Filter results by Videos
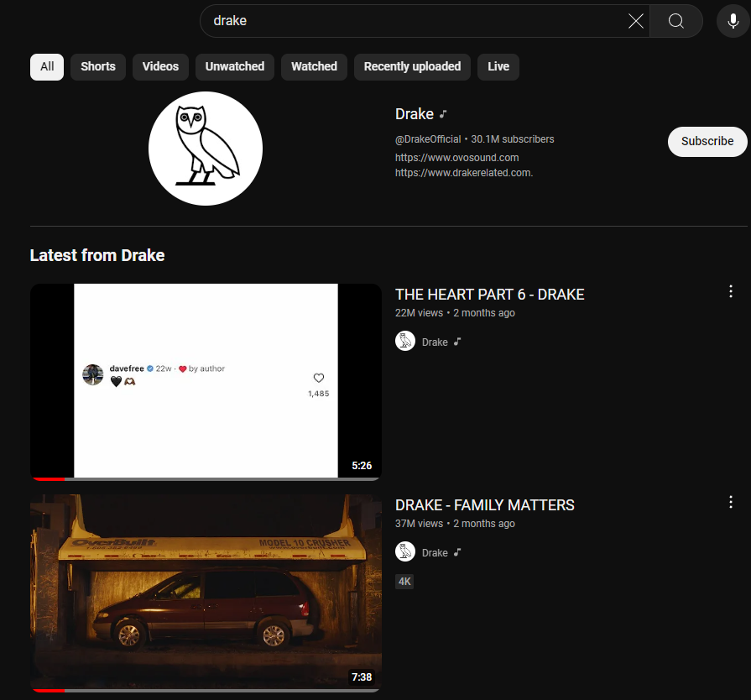The image size is (751, 700). tap(160, 66)
